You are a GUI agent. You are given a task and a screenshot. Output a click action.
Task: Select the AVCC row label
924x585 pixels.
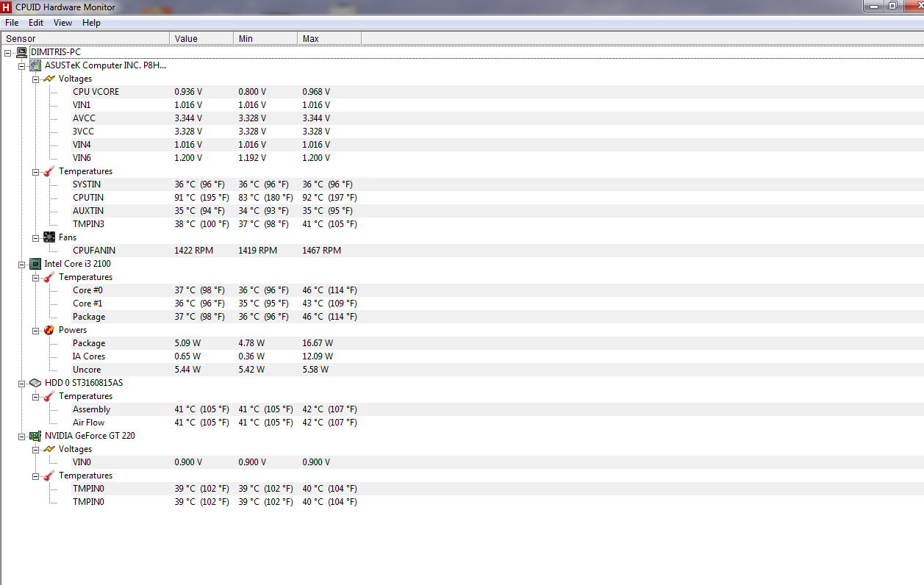(84, 118)
